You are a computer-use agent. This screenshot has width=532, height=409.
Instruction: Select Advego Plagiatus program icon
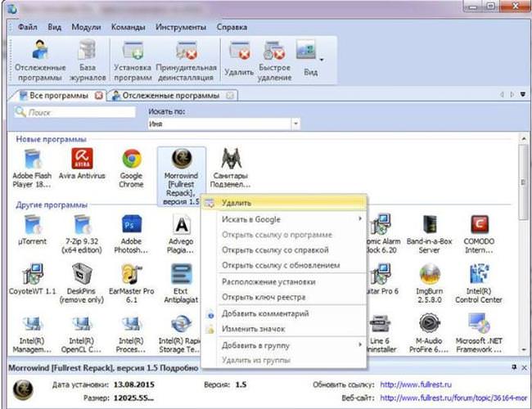181,234
